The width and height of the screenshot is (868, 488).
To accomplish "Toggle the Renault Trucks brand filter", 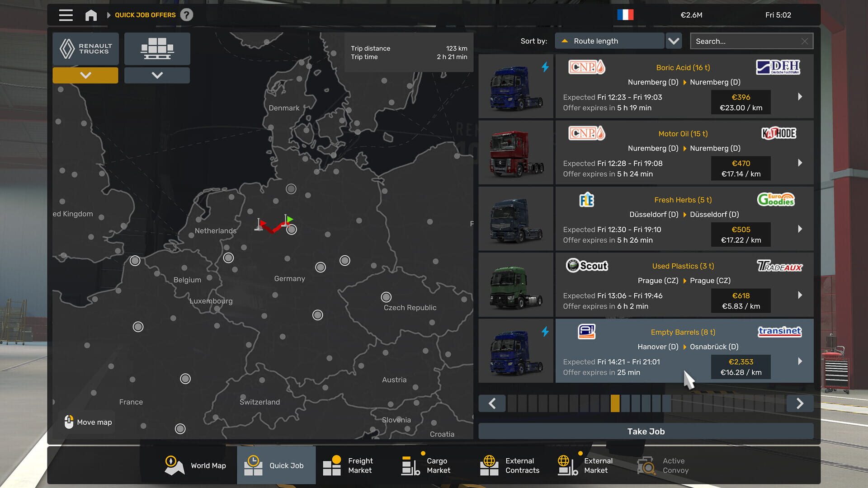I will click(x=85, y=48).
